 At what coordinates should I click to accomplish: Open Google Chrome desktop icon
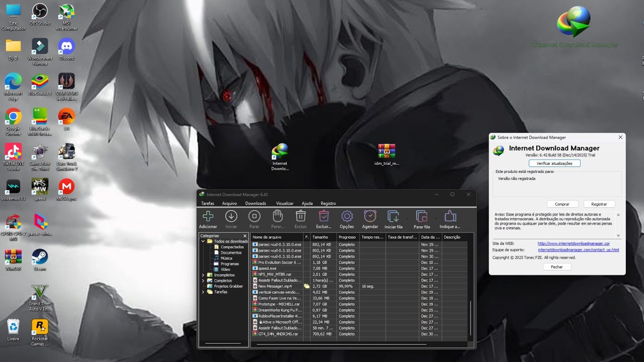pos(13,122)
